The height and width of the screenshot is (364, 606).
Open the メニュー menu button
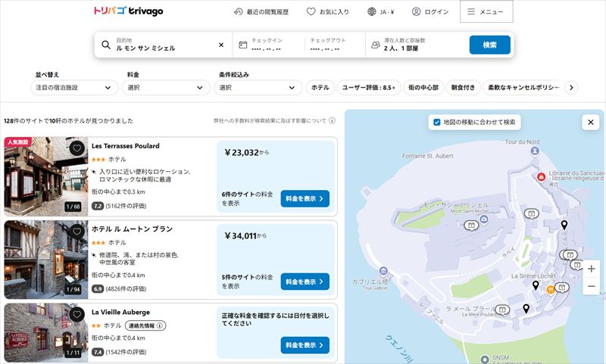(x=486, y=12)
